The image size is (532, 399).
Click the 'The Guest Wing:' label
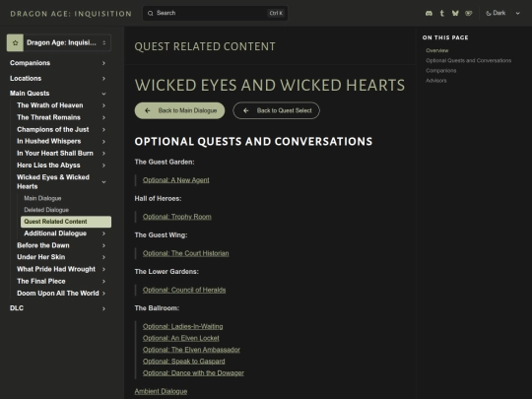[x=161, y=235]
